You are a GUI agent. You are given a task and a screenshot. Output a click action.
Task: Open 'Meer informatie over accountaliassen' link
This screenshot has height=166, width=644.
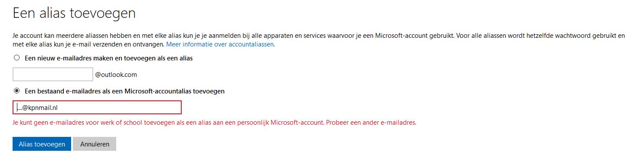tap(221, 44)
